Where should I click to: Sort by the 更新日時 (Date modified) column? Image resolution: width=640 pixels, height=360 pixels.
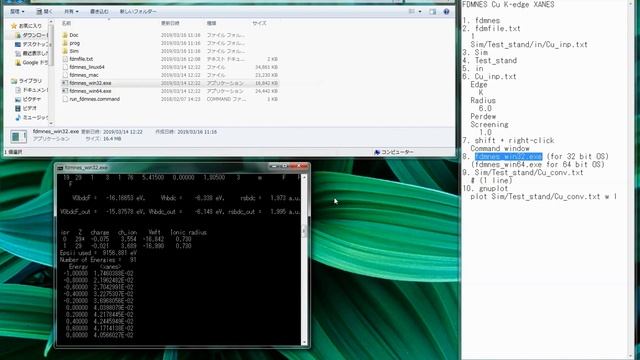[170, 23]
